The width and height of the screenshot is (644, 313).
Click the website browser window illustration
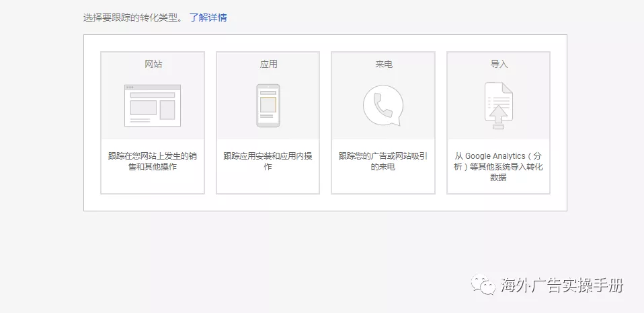(153, 106)
